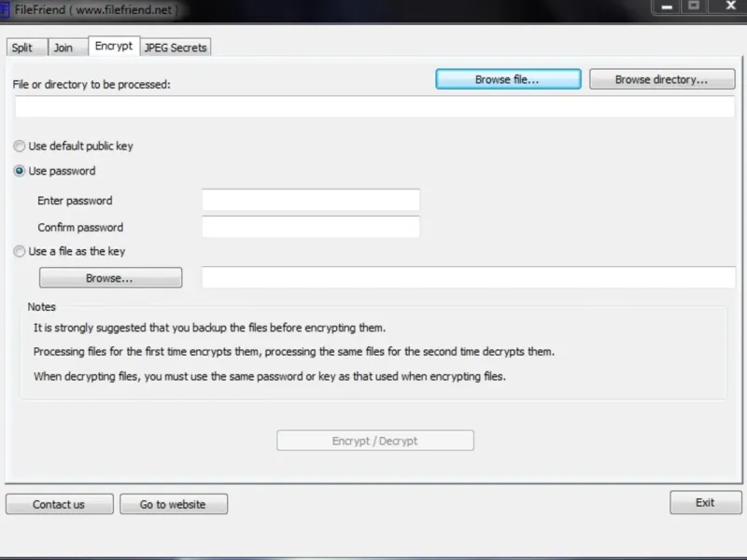Minimize the FileFriend window
This screenshot has height=560, width=747.
667,7
